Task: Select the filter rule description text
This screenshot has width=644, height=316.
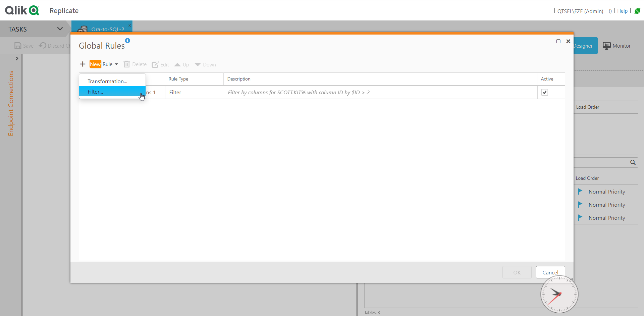Action: tap(299, 92)
